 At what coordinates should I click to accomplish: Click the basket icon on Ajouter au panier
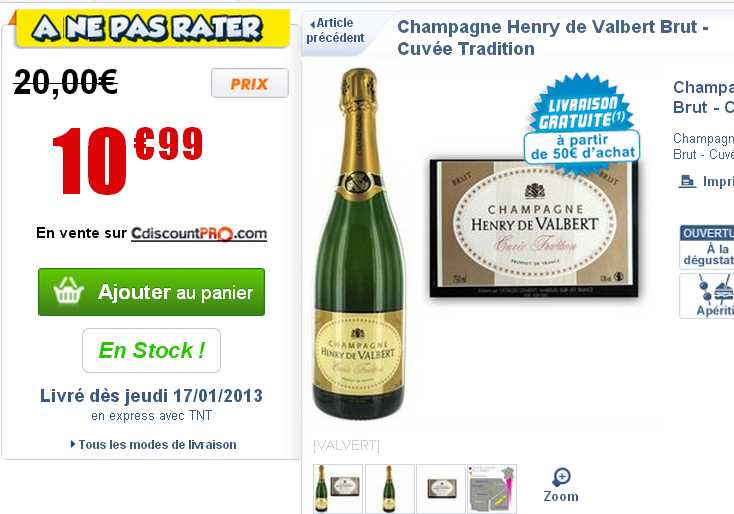pyautogui.click(x=68, y=291)
